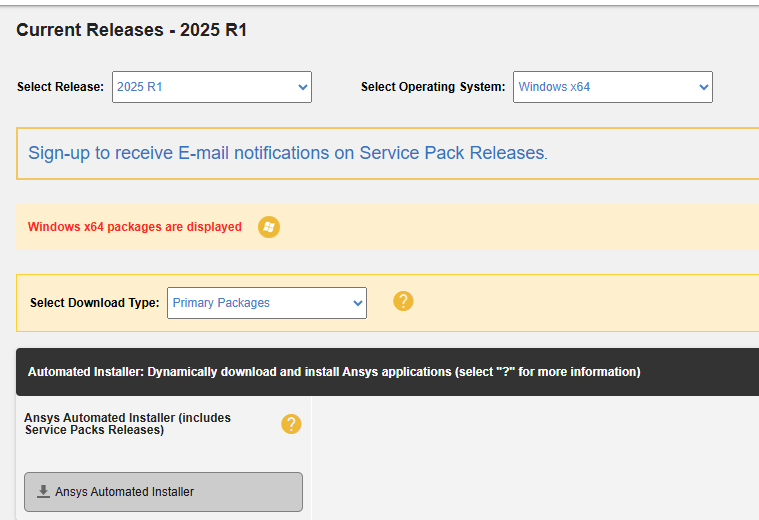Click the Select Operating System label
The image size is (759, 520).
tap(433, 87)
